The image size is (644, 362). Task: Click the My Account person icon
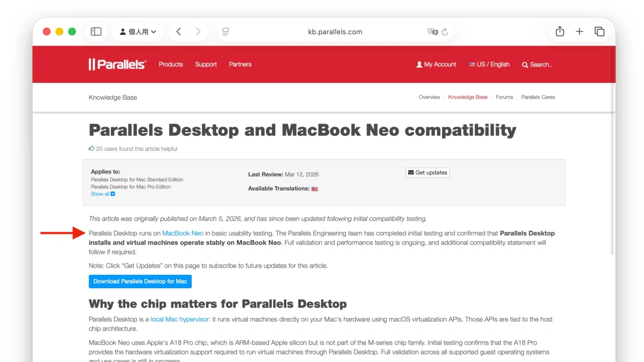click(x=420, y=64)
